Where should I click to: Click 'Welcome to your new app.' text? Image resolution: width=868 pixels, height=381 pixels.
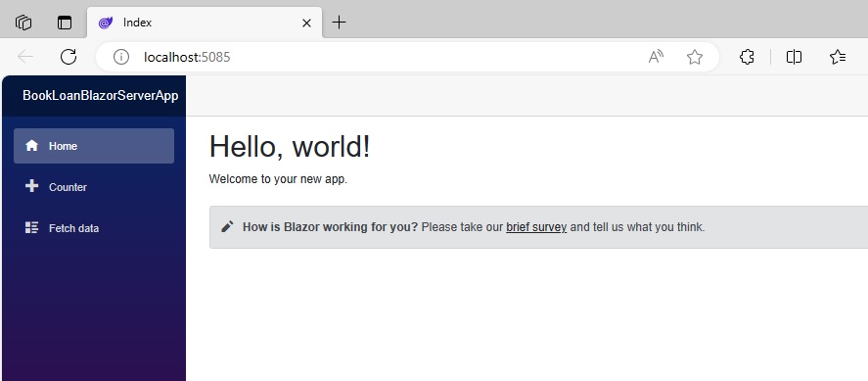coord(278,179)
